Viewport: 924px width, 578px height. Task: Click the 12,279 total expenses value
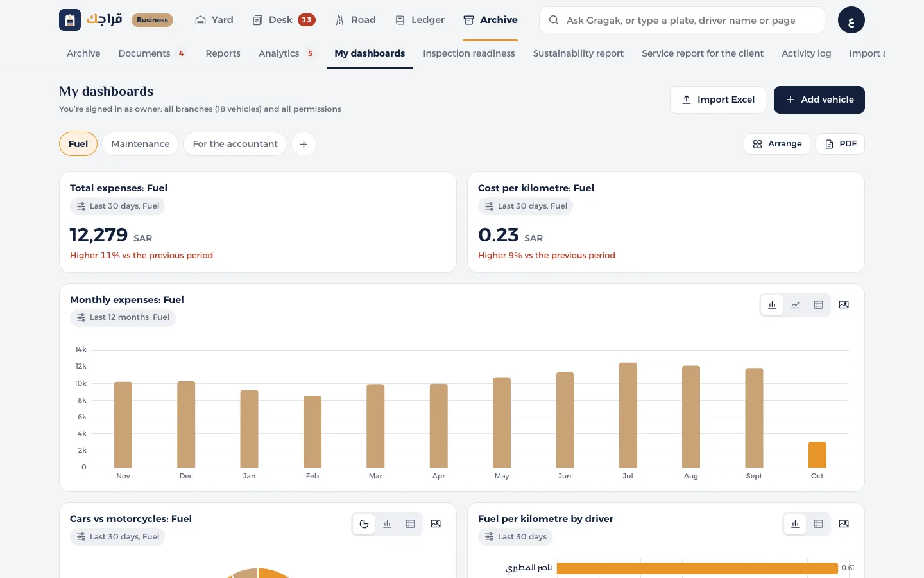pos(99,235)
